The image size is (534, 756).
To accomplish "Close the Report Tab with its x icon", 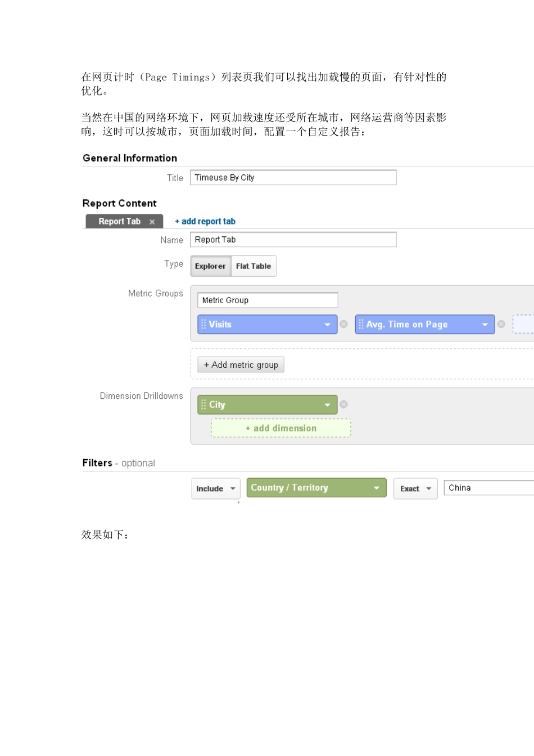I will 152,222.
